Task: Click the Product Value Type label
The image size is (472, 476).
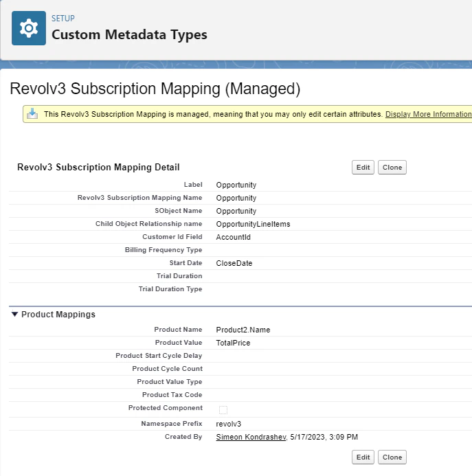Action: pos(170,382)
